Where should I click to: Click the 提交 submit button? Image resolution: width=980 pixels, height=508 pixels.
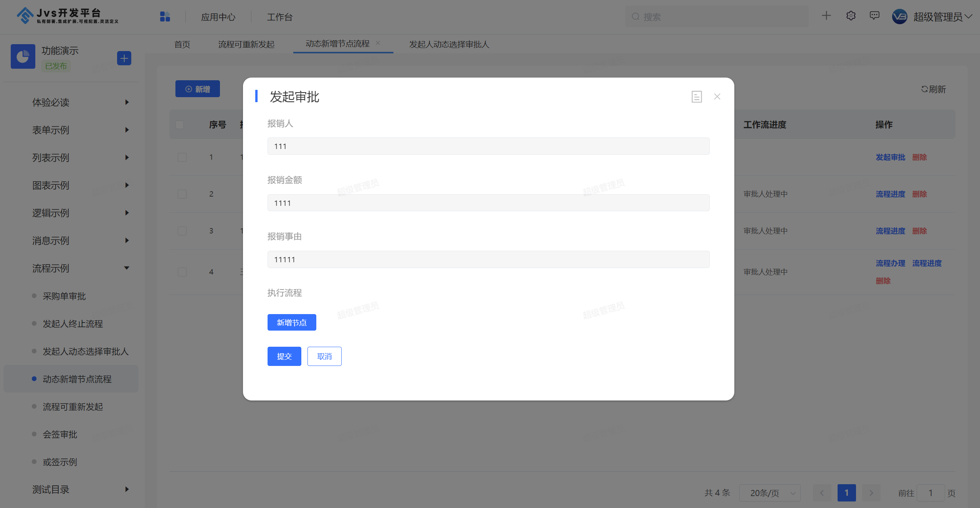point(284,356)
